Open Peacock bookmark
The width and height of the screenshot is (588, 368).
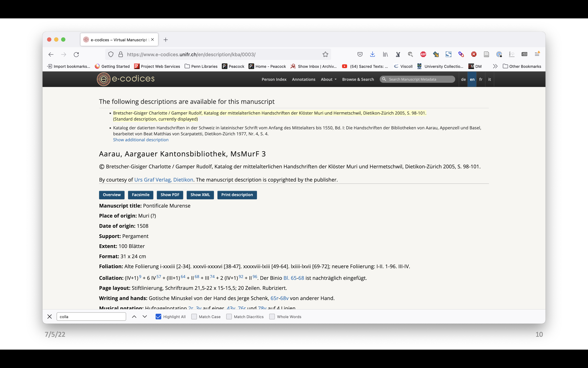[233, 66]
